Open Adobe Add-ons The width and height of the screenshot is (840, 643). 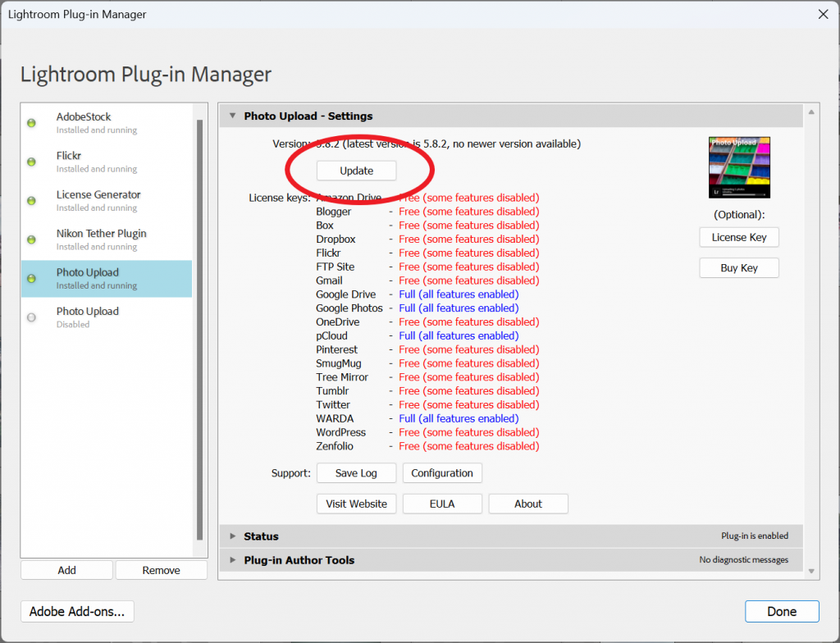[77, 611]
